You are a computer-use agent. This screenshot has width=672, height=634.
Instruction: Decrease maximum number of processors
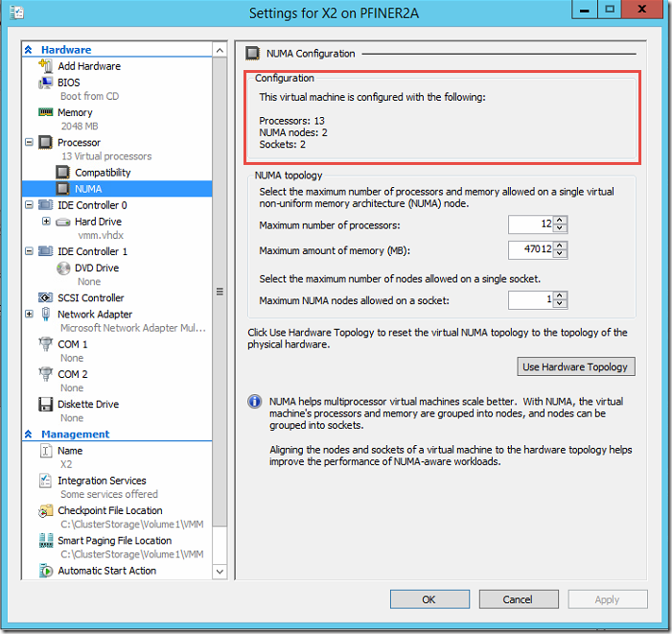[x=560, y=228]
